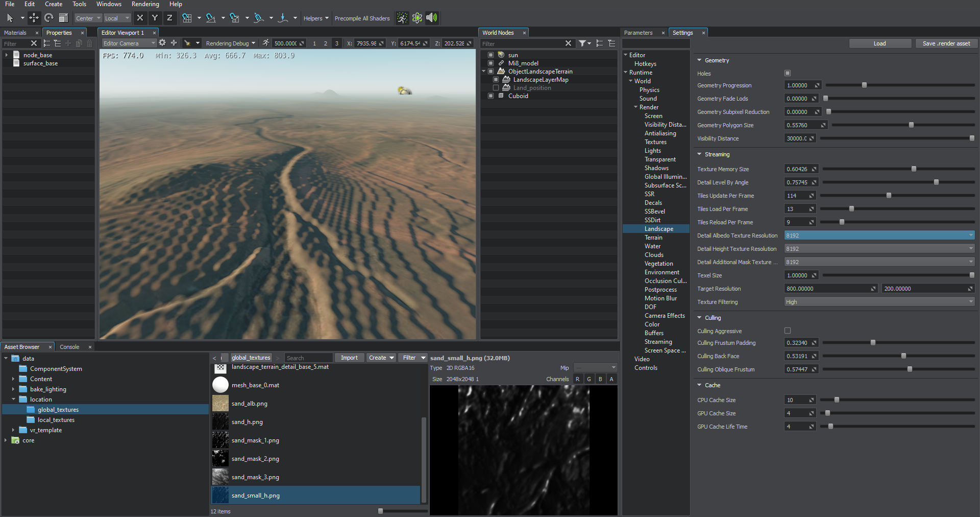Open the Editor Camera dropdown
980x517 pixels.
[129, 43]
